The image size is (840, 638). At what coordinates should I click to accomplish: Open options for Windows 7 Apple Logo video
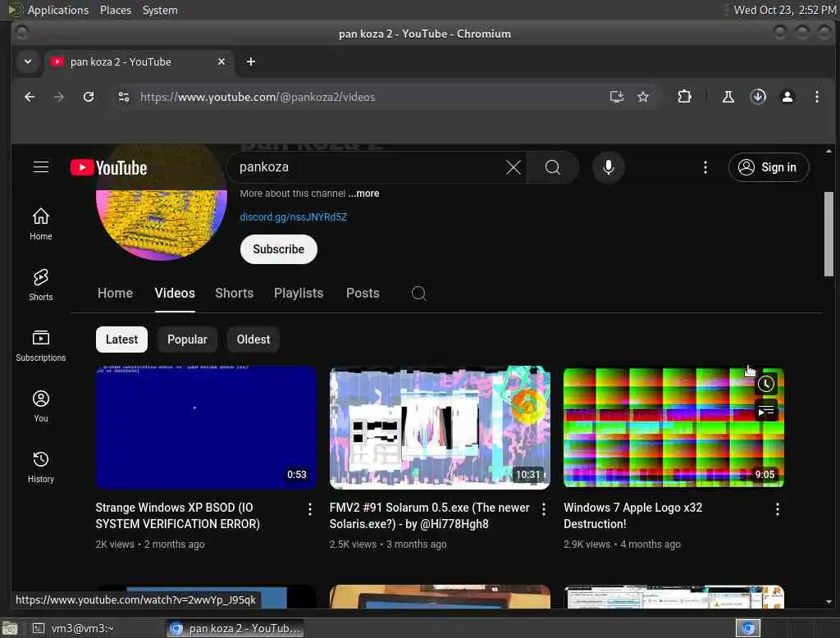coord(778,509)
